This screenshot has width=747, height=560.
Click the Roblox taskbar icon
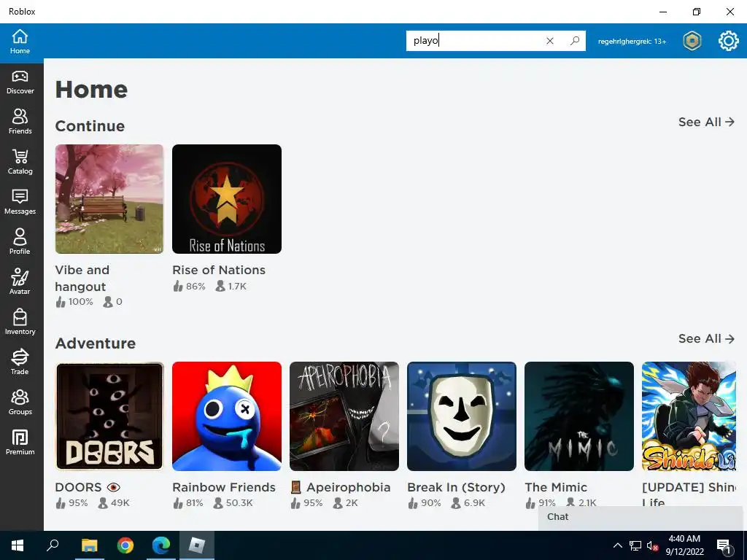pyautogui.click(x=197, y=545)
